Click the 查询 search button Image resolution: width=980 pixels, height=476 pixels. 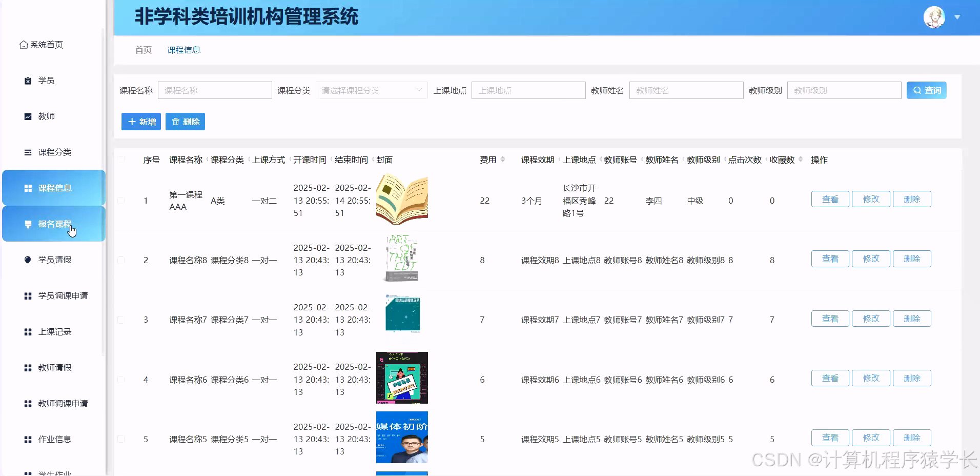coord(926,90)
